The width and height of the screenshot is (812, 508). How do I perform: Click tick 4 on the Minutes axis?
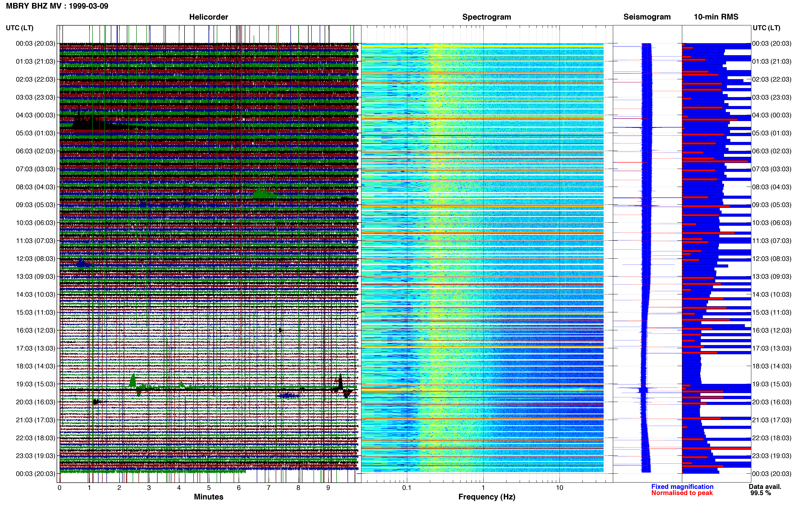[x=179, y=488]
